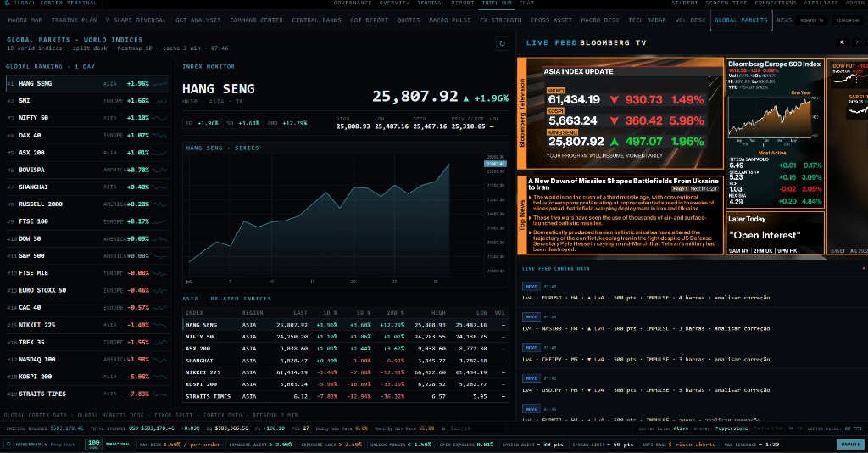Go to GCT Analysis tab
Image resolution: width=868 pixels, height=453 pixels.
[198, 20]
